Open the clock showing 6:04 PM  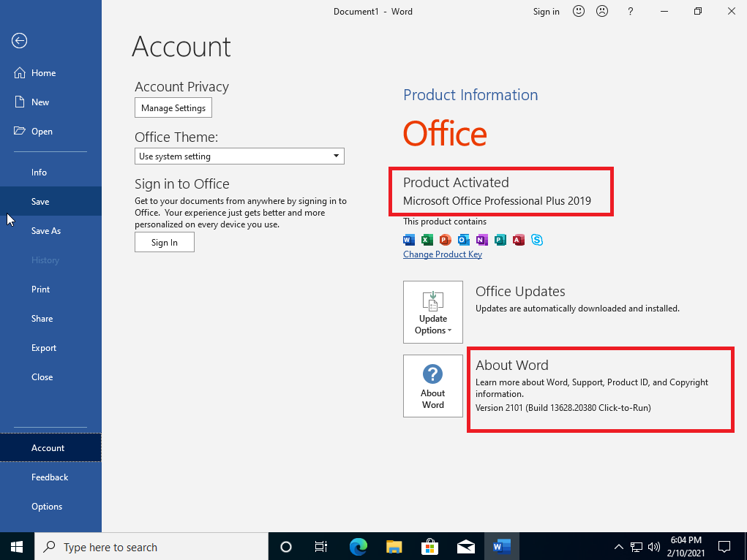[x=686, y=547]
